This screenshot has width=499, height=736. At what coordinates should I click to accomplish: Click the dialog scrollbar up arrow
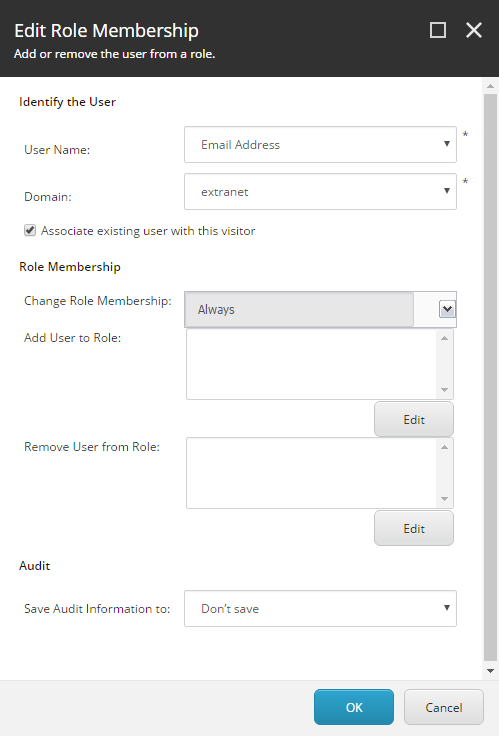[x=491, y=86]
